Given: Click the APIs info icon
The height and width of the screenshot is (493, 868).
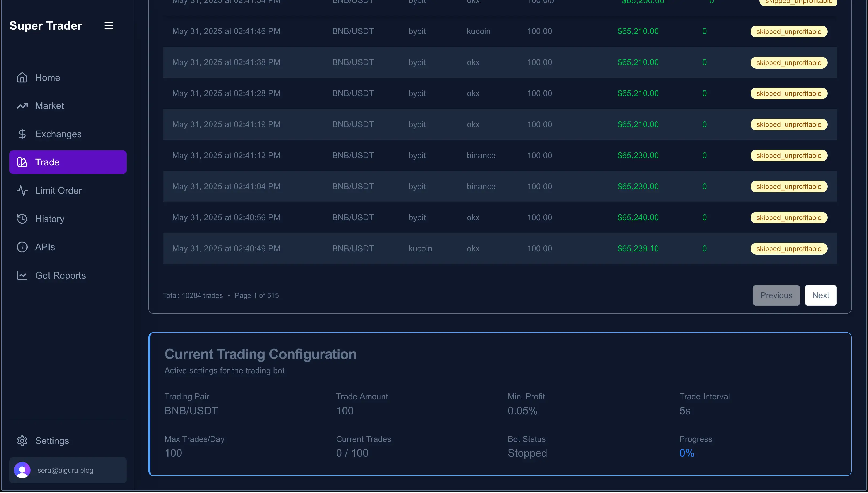Looking at the screenshot, I should click(x=22, y=247).
